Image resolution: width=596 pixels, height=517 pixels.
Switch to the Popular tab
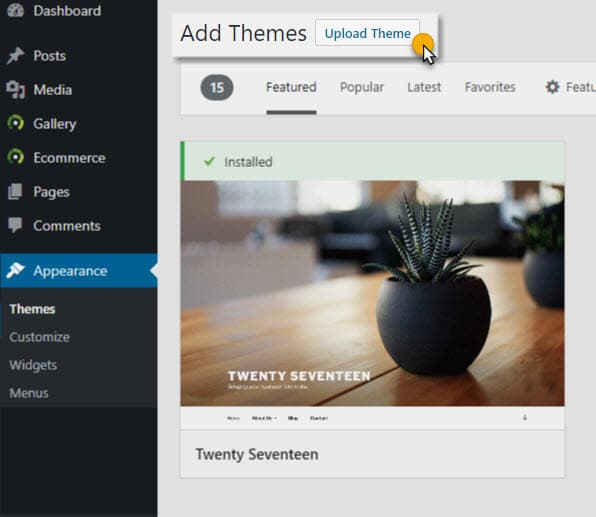click(x=361, y=87)
